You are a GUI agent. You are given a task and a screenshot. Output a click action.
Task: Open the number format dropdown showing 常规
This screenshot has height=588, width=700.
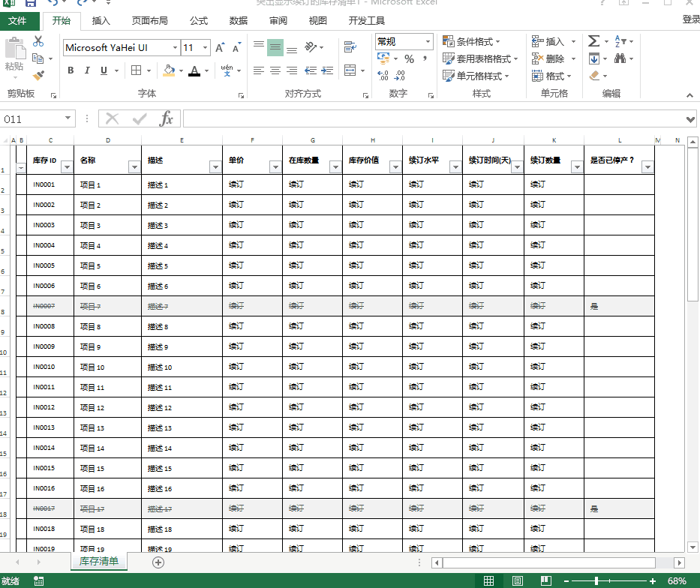pyautogui.click(x=428, y=42)
